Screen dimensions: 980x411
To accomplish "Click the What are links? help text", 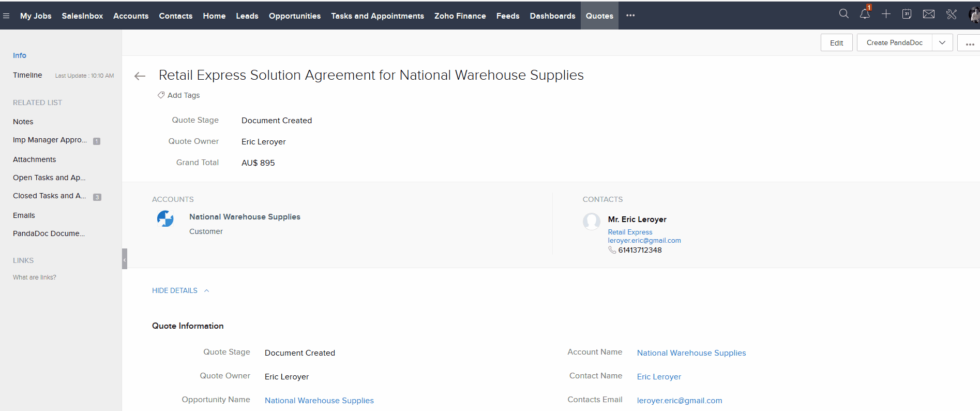I will [x=35, y=277].
